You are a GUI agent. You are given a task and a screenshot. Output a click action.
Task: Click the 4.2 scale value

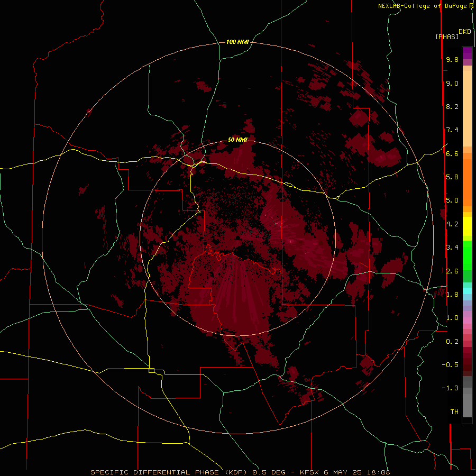coord(452,224)
